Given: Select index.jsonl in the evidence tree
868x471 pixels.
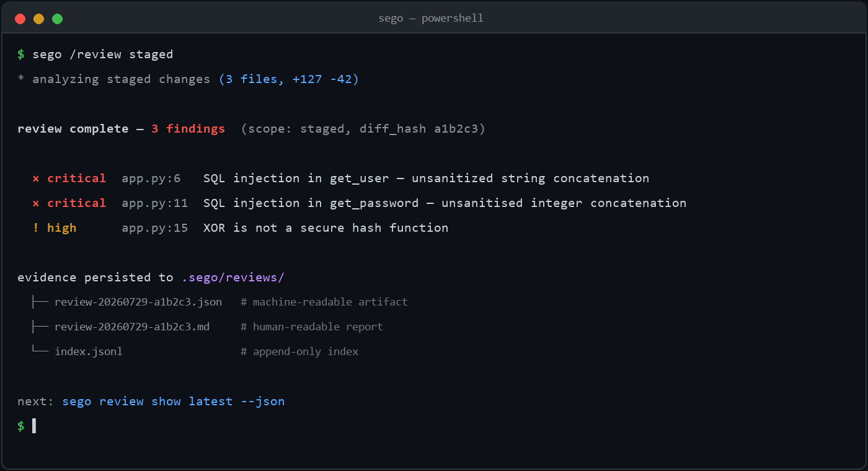Looking at the screenshot, I should [89, 351].
